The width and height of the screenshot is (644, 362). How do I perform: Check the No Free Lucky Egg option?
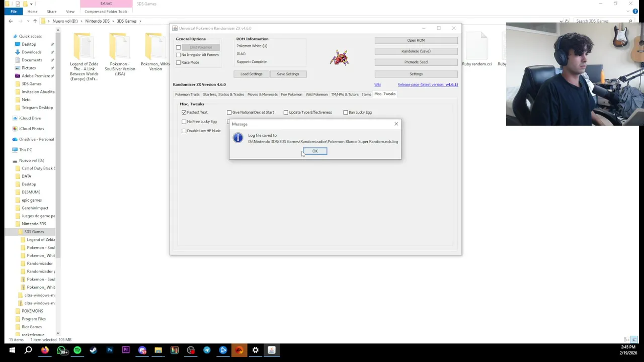(184, 122)
